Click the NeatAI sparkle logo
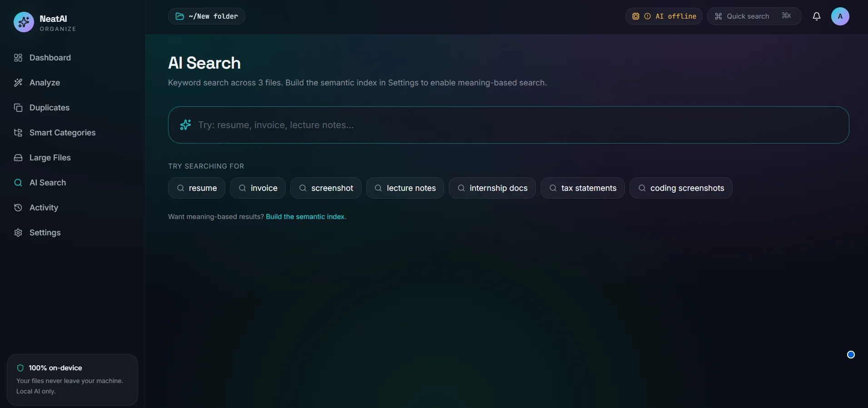 point(24,22)
